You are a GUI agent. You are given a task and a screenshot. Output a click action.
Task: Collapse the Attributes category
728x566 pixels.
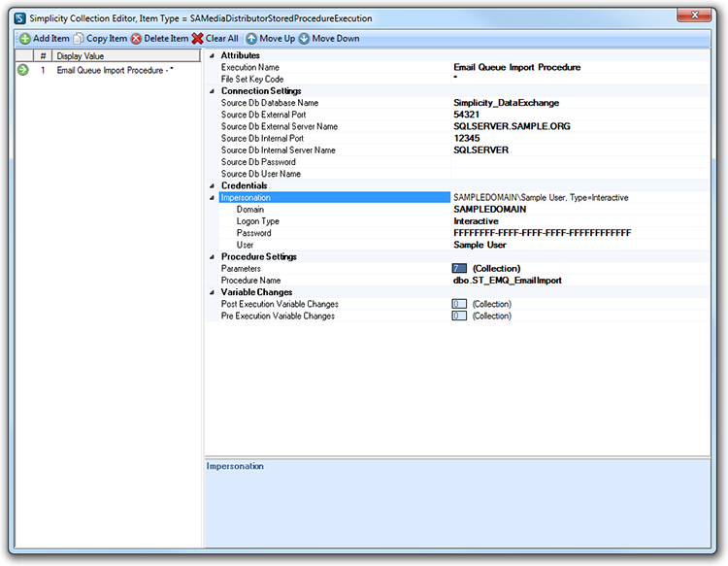pos(212,55)
